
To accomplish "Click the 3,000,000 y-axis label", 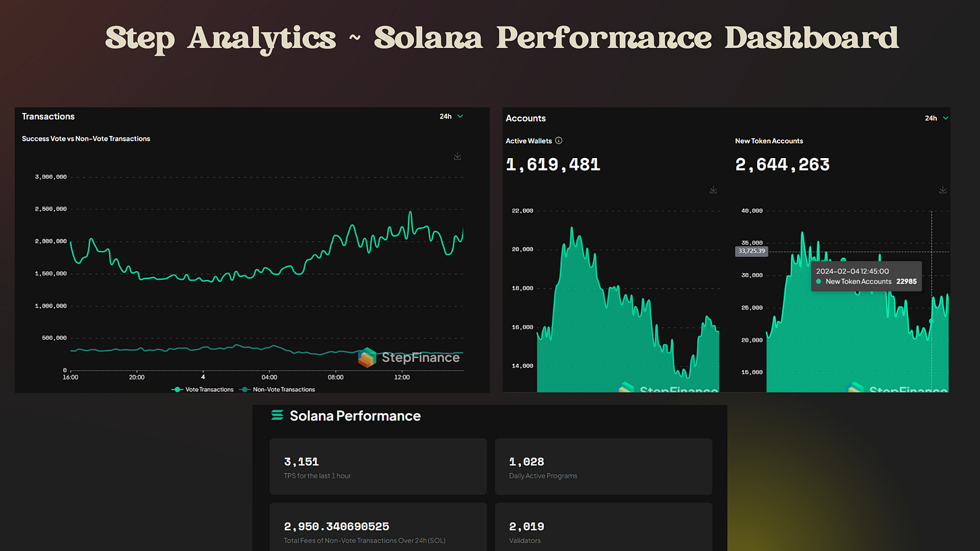I will coord(50,177).
